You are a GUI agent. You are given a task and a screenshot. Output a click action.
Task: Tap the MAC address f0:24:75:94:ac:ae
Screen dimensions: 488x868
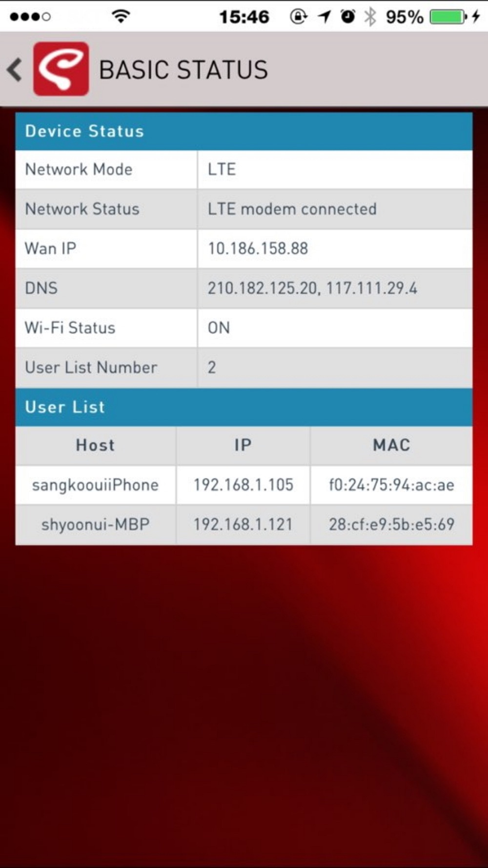391,485
